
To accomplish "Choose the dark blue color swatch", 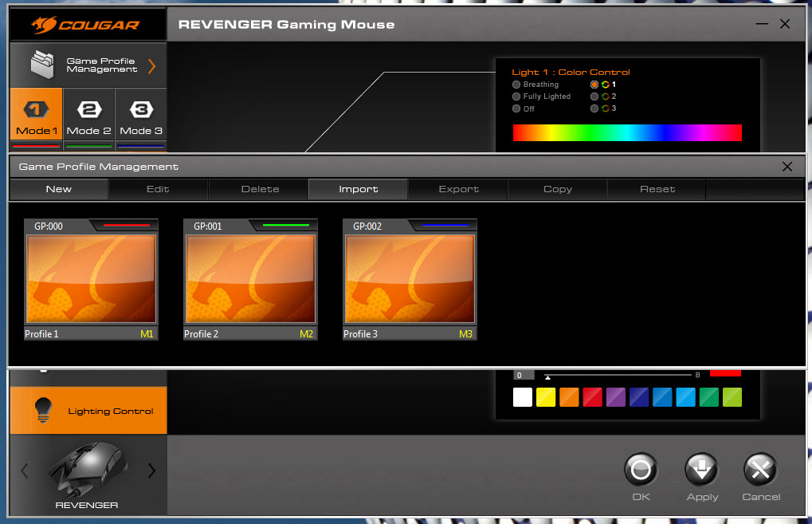I will click(x=639, y=397).
